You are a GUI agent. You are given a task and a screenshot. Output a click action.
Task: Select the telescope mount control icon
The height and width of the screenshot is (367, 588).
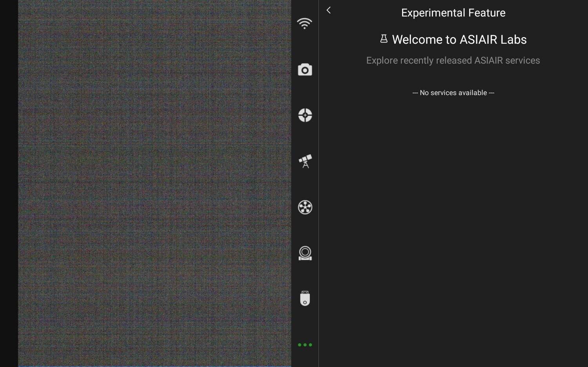305,161
